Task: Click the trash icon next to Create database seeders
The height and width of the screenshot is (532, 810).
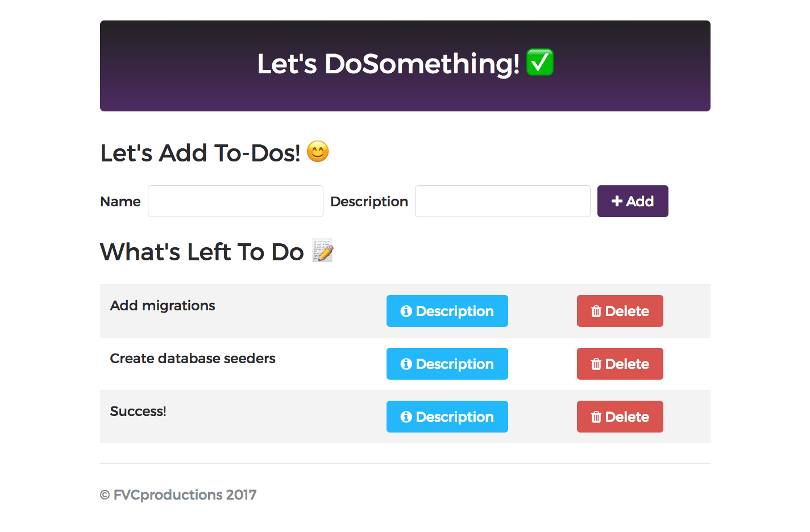Action: tap(596, 364)
